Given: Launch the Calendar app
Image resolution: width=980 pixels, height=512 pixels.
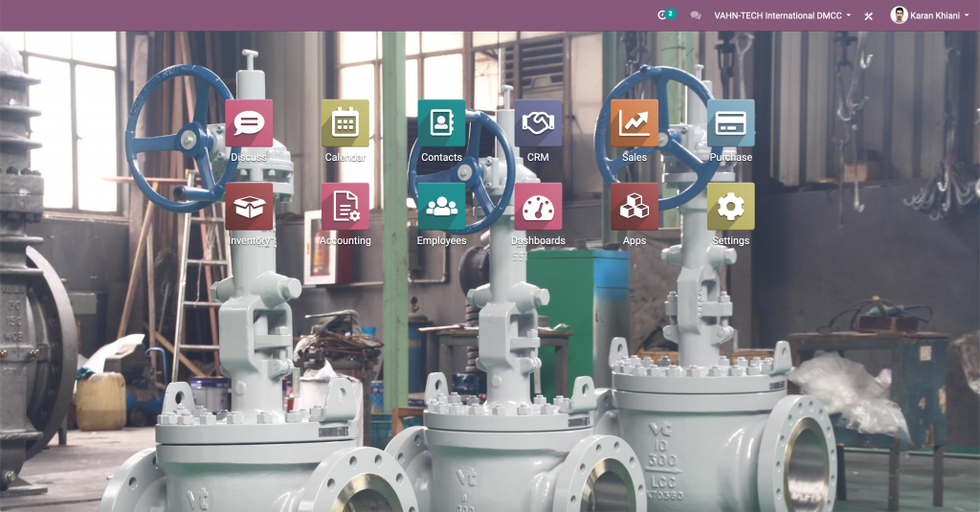Looking at the screenshot, I should point(345,123).
